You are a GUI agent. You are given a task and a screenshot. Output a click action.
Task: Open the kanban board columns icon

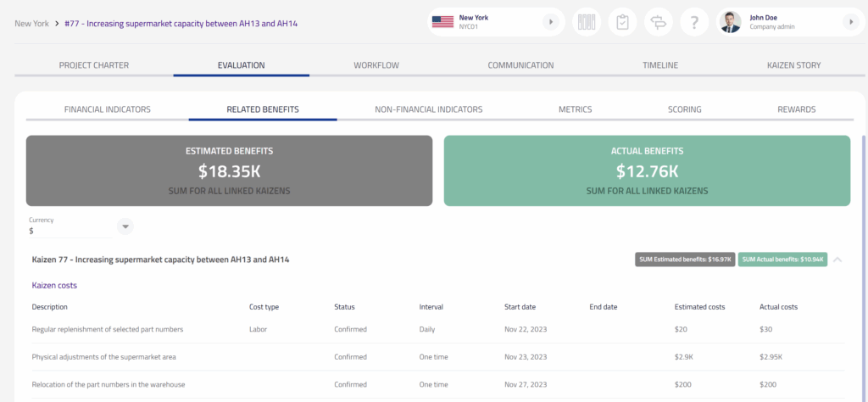(x=587, y=22)
